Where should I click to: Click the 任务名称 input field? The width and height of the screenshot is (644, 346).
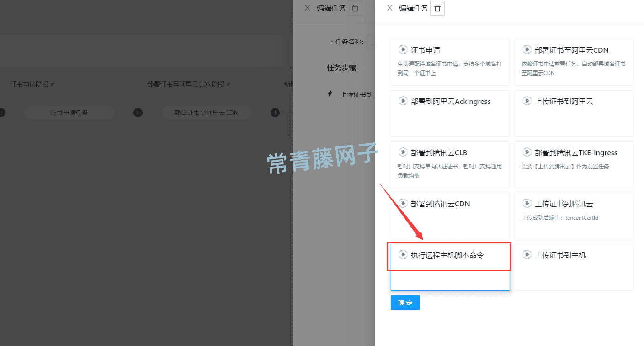tap(372, 42)
